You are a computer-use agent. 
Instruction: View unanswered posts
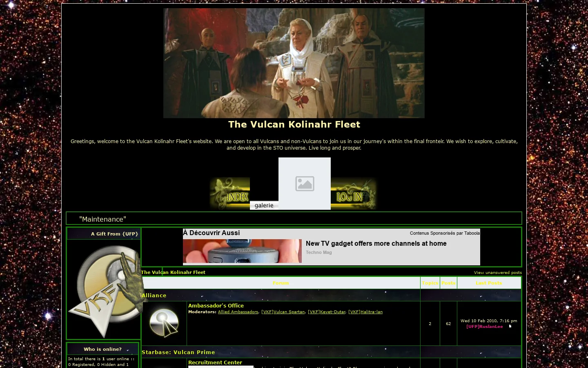click(498, 272)
